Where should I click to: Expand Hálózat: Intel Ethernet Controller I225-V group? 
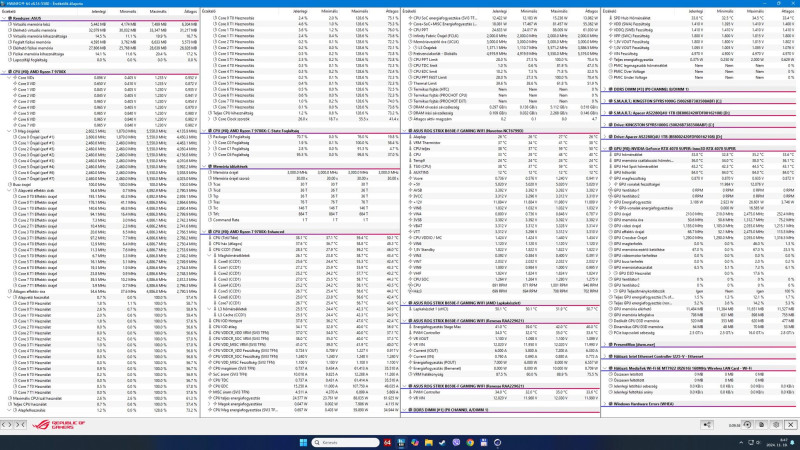coord(605,357)
